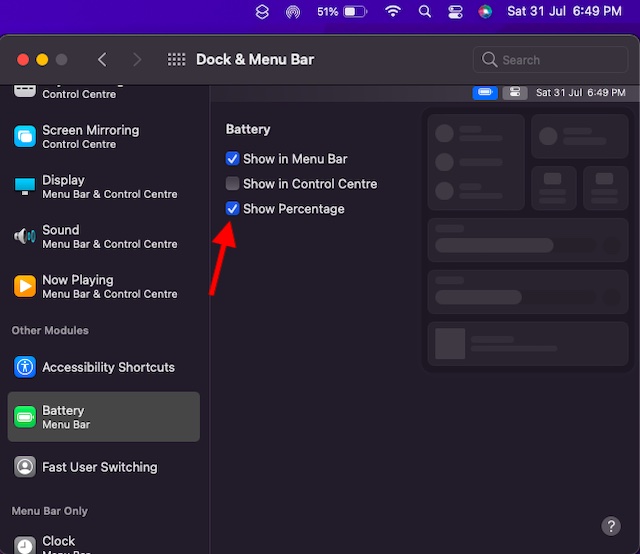This screenshot has height=554, width=640.
Task: Go forward with the right chevron button
Action: tap(137, 60)
